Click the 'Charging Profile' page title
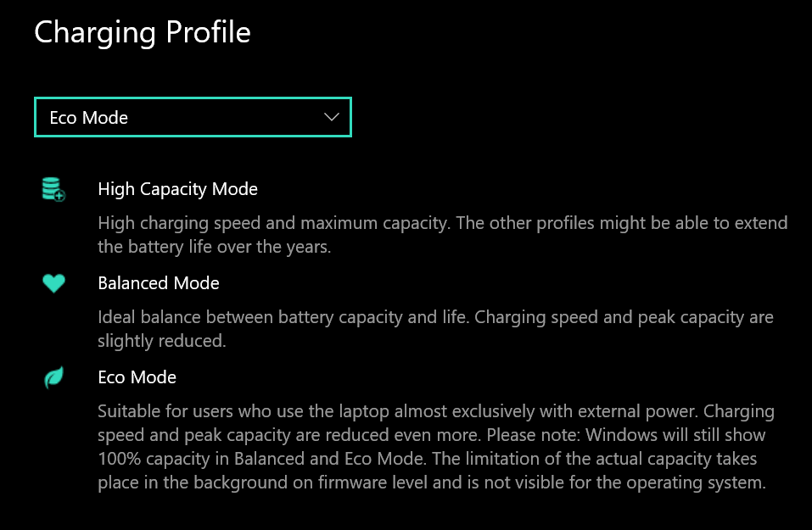Screen dimensions: 812x530 (x=143, y=32)
